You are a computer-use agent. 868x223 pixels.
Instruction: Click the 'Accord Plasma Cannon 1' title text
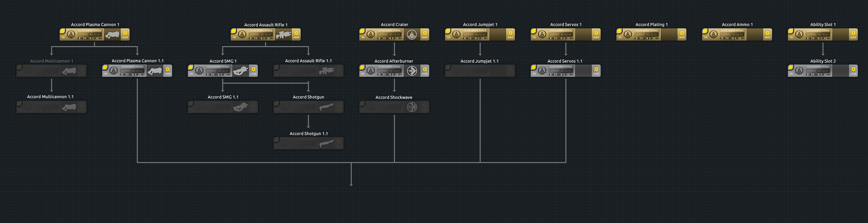point(95,25)
